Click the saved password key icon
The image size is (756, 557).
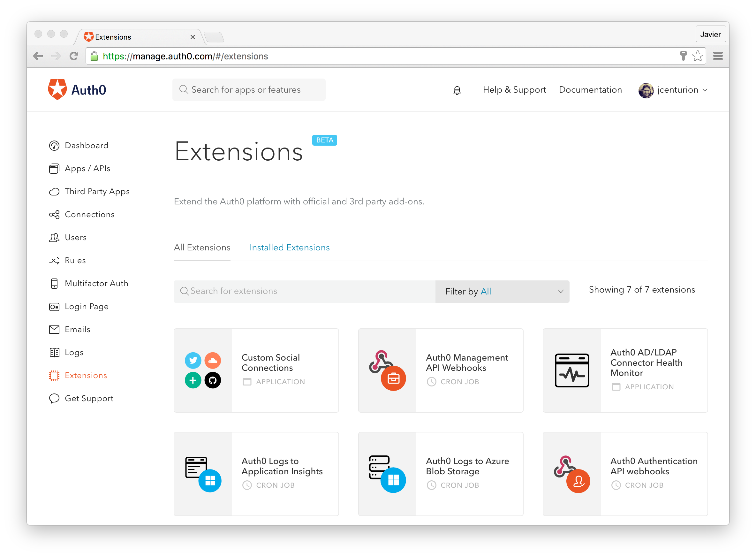tap(683, 56)
